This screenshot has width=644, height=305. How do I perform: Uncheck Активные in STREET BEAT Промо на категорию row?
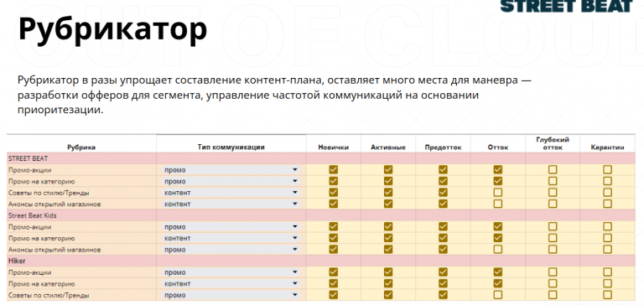tap(388, 181)
